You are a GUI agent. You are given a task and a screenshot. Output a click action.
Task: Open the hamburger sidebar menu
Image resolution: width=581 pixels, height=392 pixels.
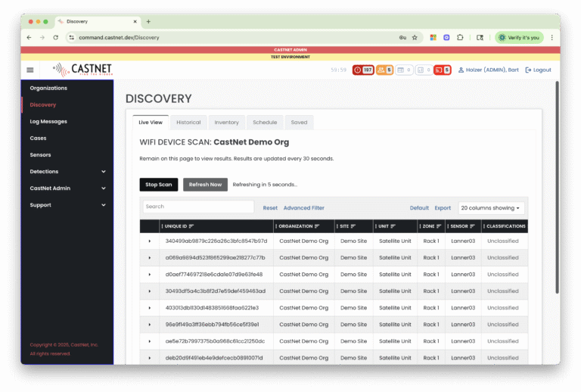[30, 70]
